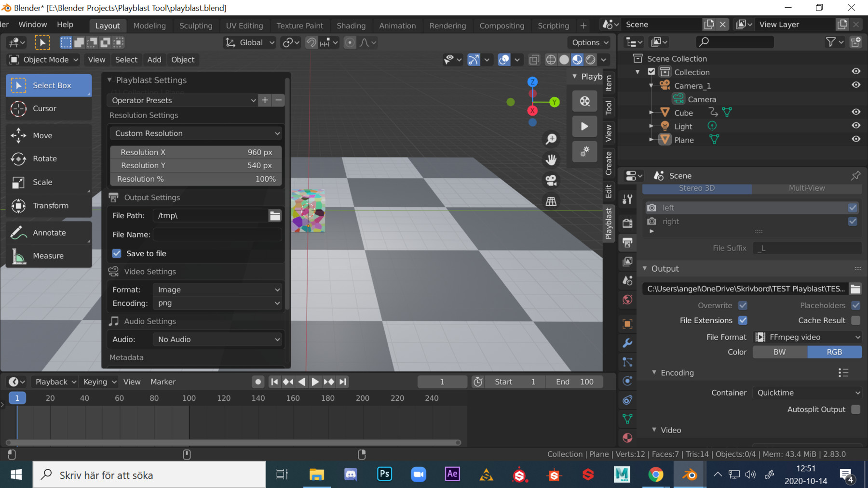Open the Output properties printer icon

pos(627,242)
